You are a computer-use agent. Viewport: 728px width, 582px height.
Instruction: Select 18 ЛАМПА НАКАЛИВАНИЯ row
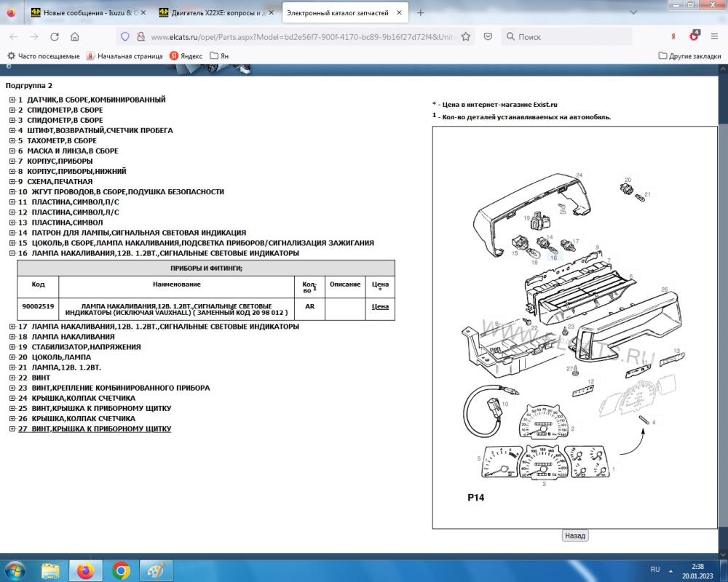66,337
